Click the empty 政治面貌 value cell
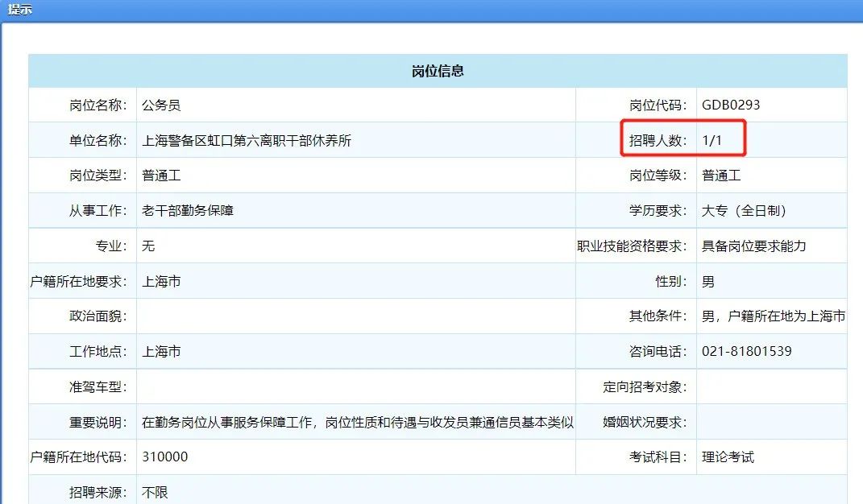 355,316
